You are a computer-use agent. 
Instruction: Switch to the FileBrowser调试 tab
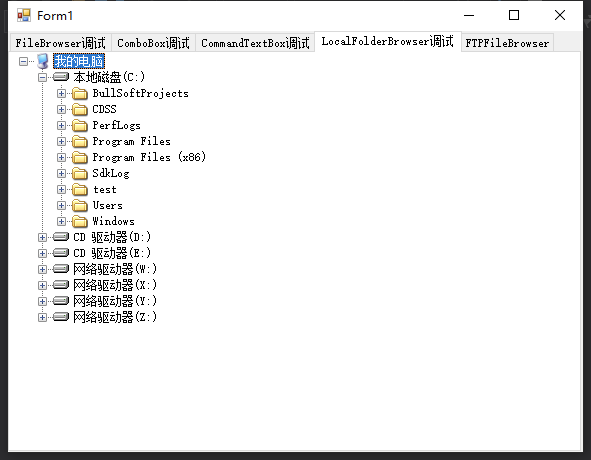click(x=60, y=43)
